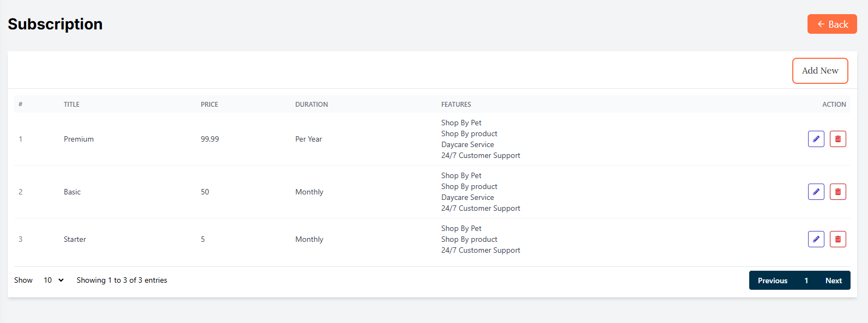Open the Show entries count dropdown
This screenshot has width=868, height=323.
53,280
